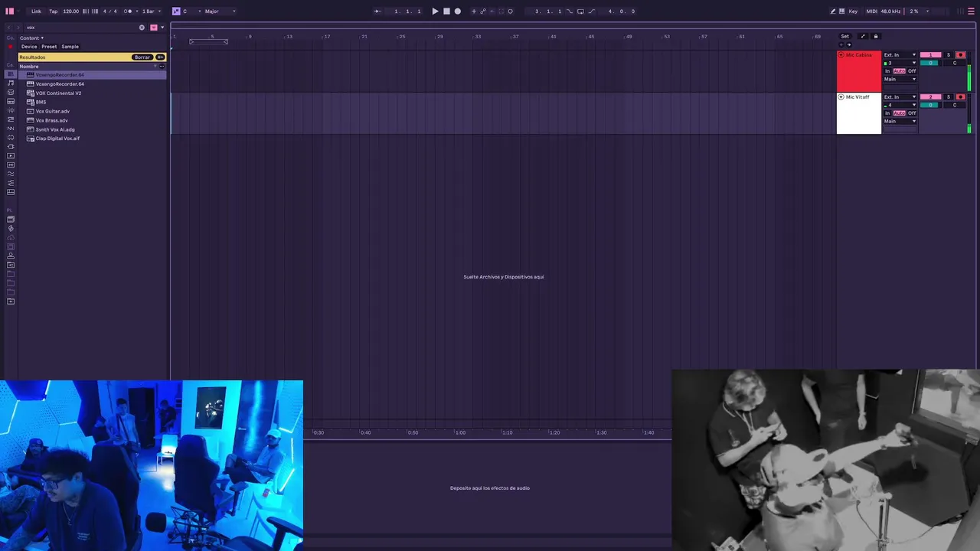Open Mic Vitaff Main output dropdown
Viewport: 980px width, 551px height.
[900, 121]
